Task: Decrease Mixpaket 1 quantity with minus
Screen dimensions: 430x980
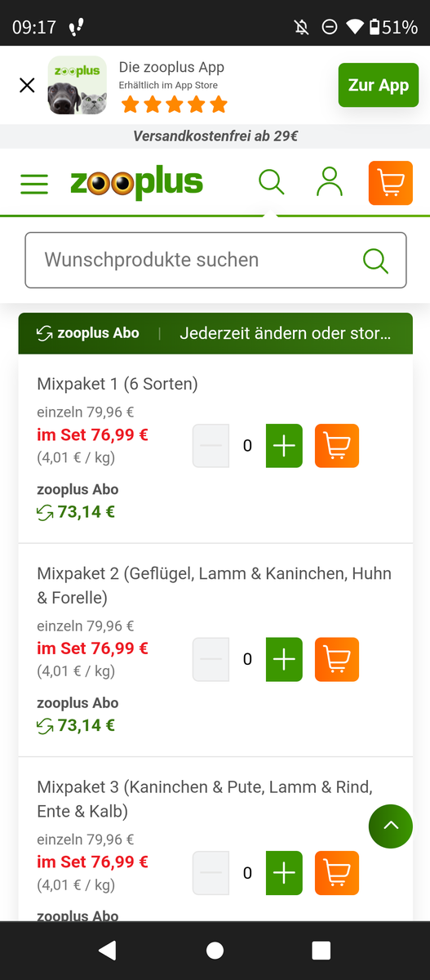Action: pos(211,446)
